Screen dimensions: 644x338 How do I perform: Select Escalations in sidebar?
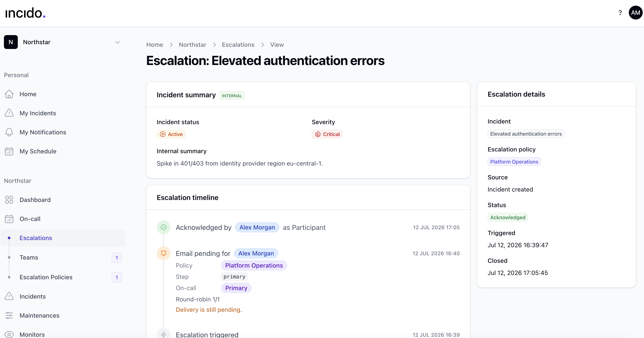(63, 238)
